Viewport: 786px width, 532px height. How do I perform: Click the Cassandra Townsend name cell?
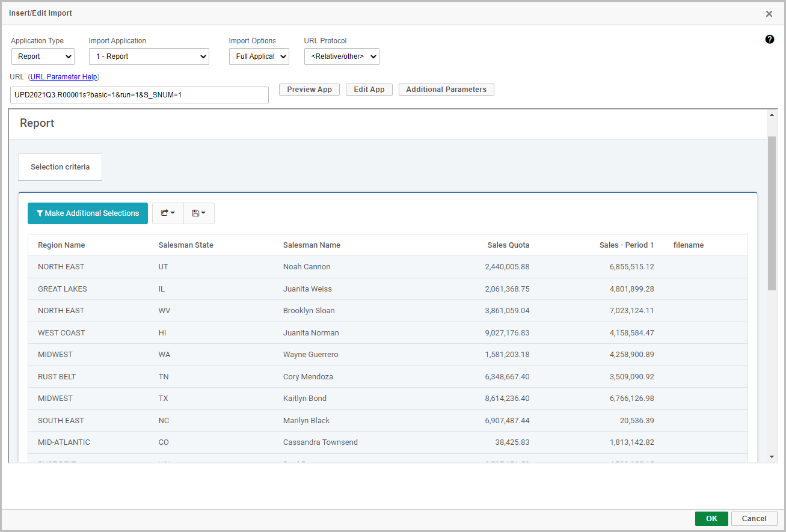point(321,442)
